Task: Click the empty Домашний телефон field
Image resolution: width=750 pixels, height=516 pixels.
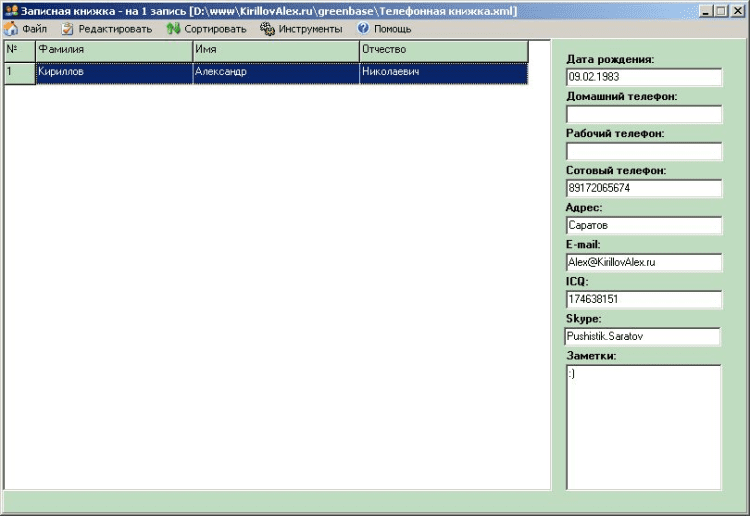Action: 644,114
